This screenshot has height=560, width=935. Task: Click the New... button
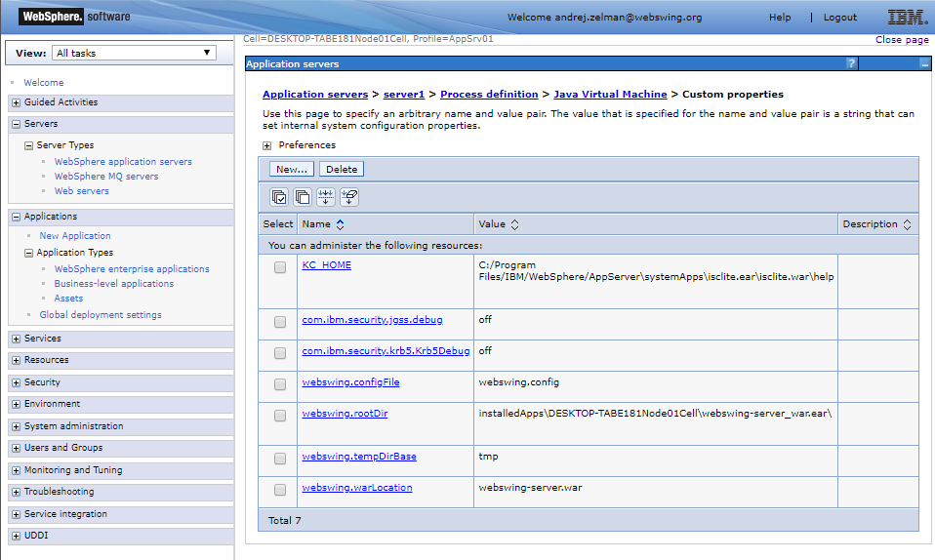coord(292,170)
